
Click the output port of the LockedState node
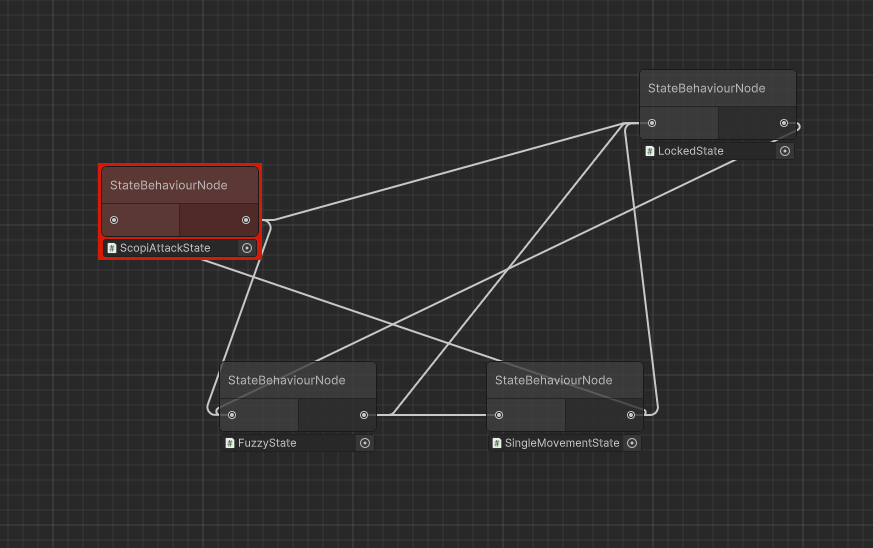pyautogui.click(x=784, y=123)
